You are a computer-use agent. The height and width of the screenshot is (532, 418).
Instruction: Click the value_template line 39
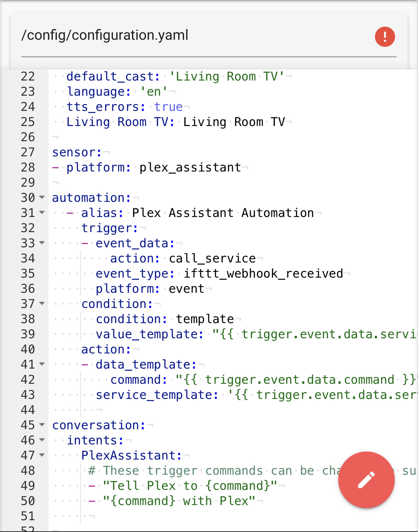point(257,334)
